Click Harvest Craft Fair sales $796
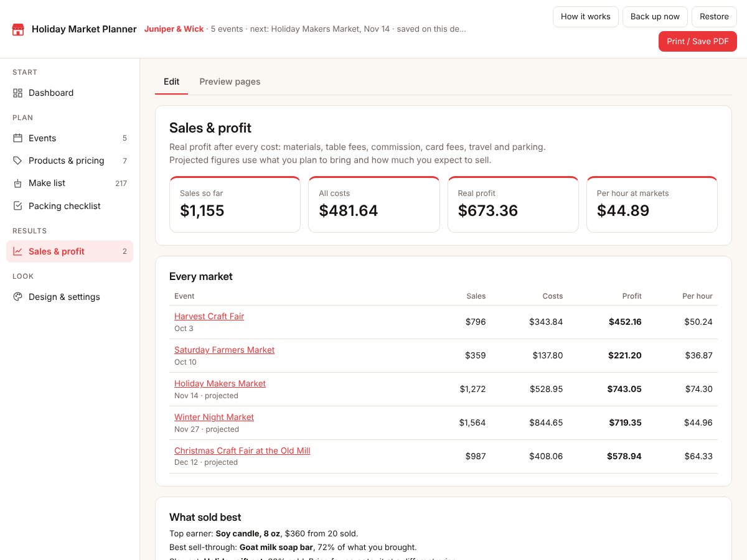The image size is (747, 560). pyautogui.click(x=476, y=322)
